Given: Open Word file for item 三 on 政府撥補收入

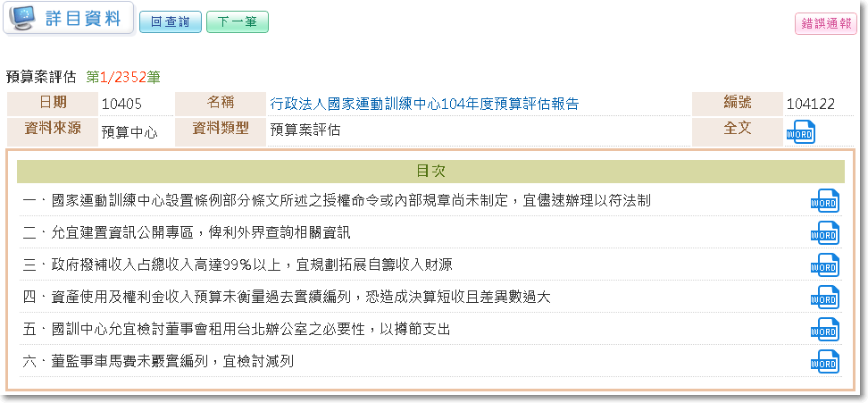Looking at the screenshot, I should 824,265.
